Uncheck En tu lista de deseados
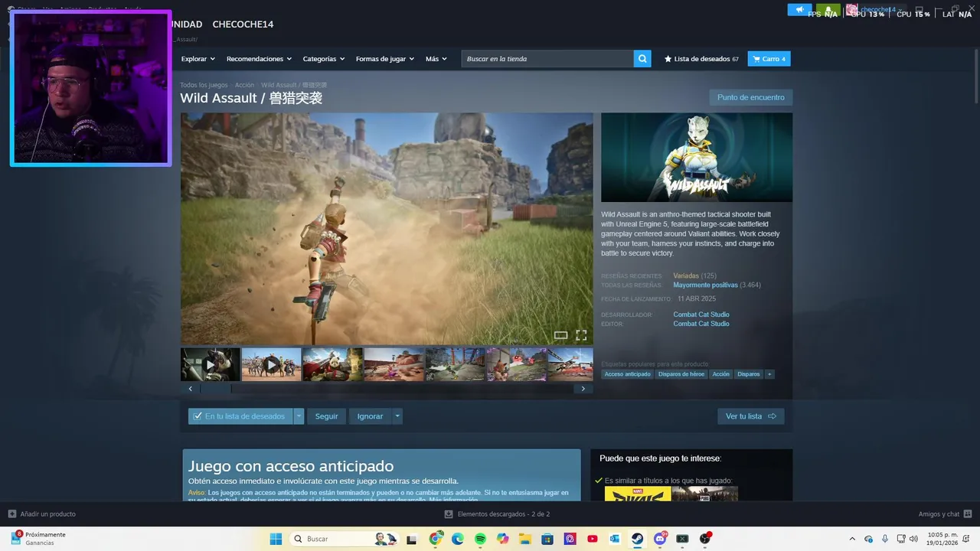 pyautogui.click(x=240, y=416)
